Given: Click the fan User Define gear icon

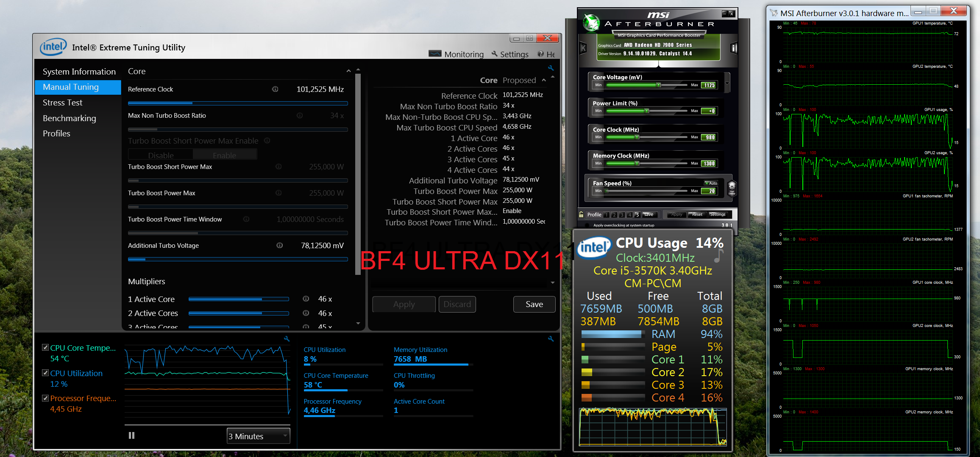Looking at the screenshot, I should 732,188.
